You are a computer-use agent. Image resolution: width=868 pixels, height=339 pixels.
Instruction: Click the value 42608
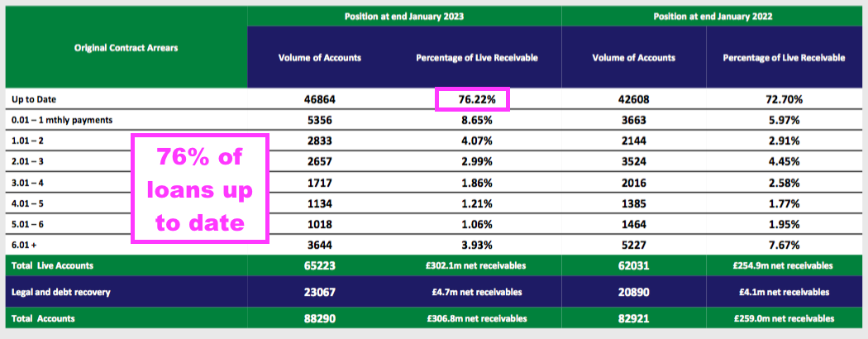coord(634,100)
